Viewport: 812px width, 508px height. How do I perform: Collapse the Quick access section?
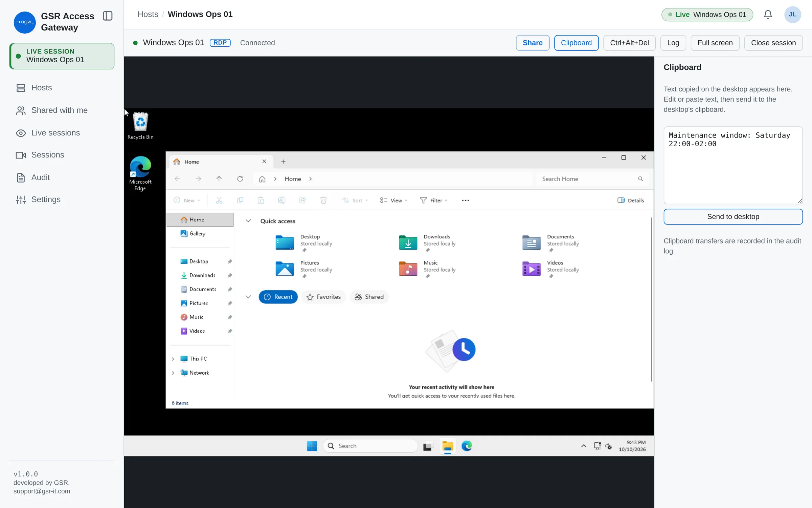pyautogui.click(x=248, y=221)
